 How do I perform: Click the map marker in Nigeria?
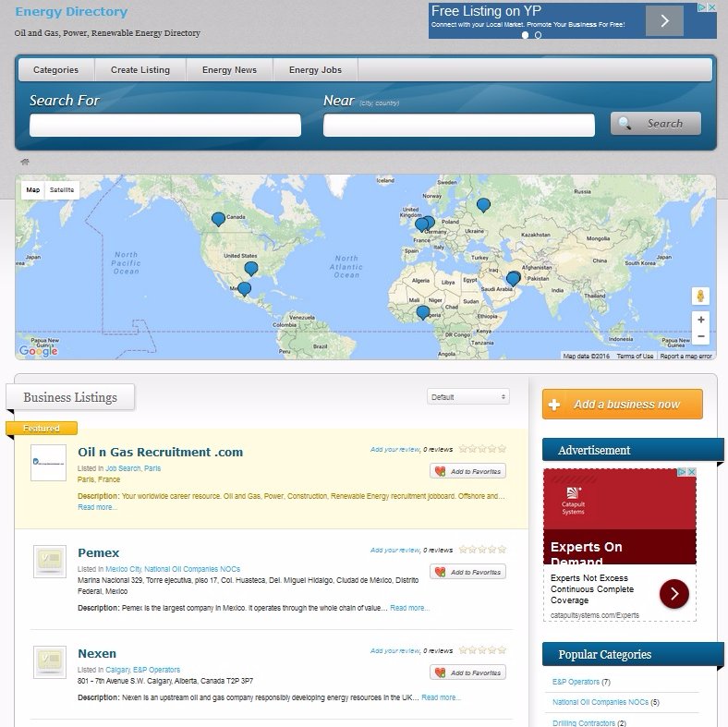(x=422, y=312)
